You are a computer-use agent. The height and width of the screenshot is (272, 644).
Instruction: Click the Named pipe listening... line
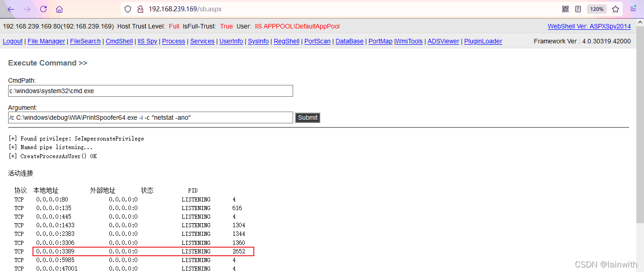51,147
